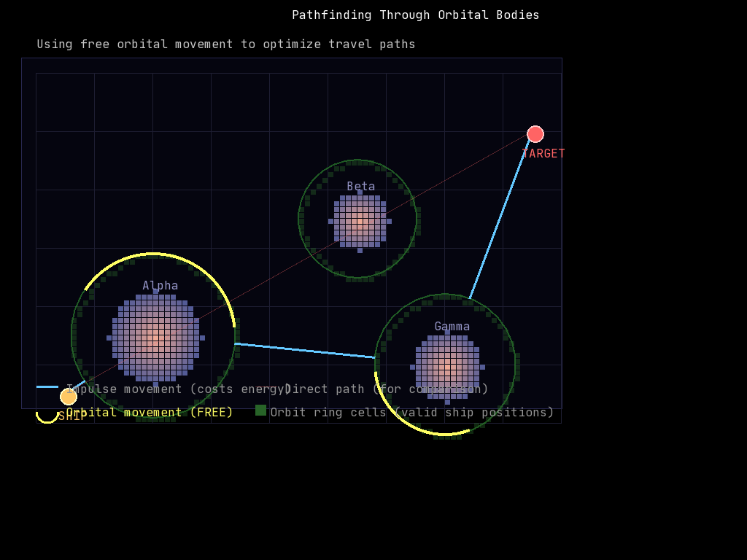Click the yellow orbital arc below Gamma
This screenshot has width=747, height=560.
pos(423,430)
